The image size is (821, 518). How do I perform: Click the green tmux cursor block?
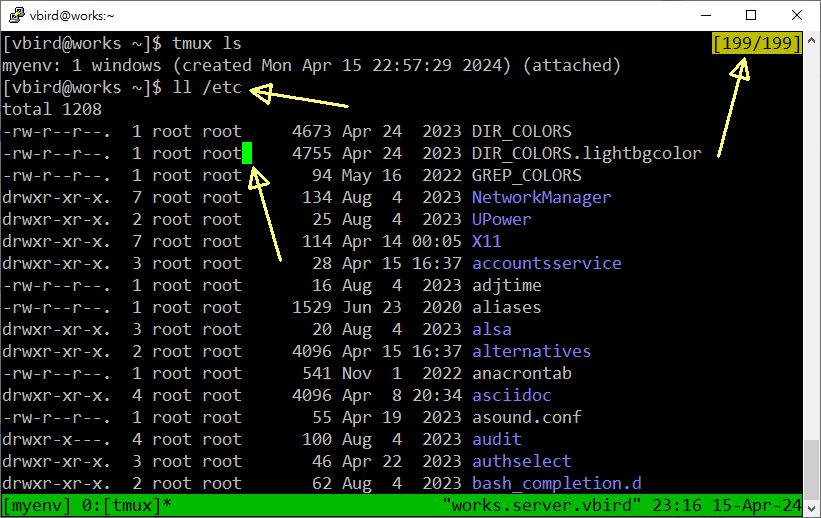(247, 153)
